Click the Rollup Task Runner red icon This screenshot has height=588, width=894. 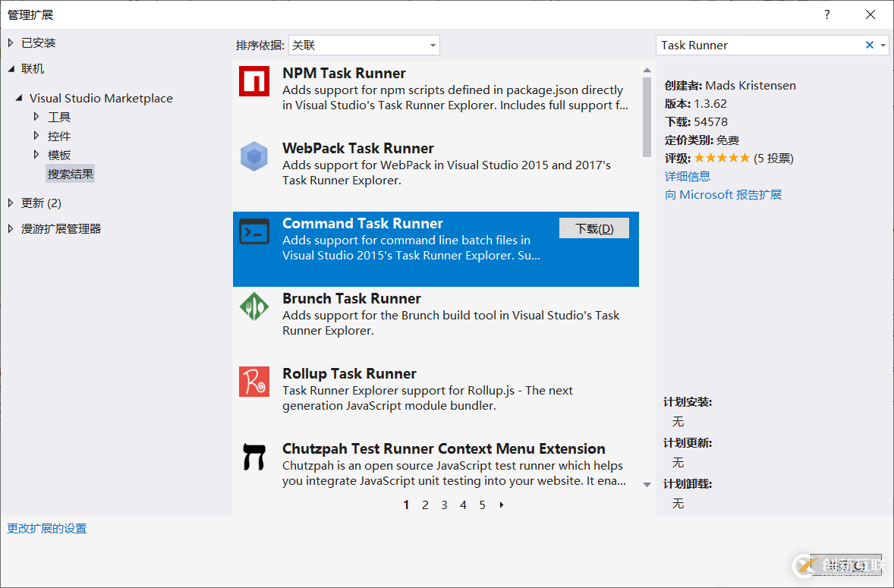pos(254,382)
